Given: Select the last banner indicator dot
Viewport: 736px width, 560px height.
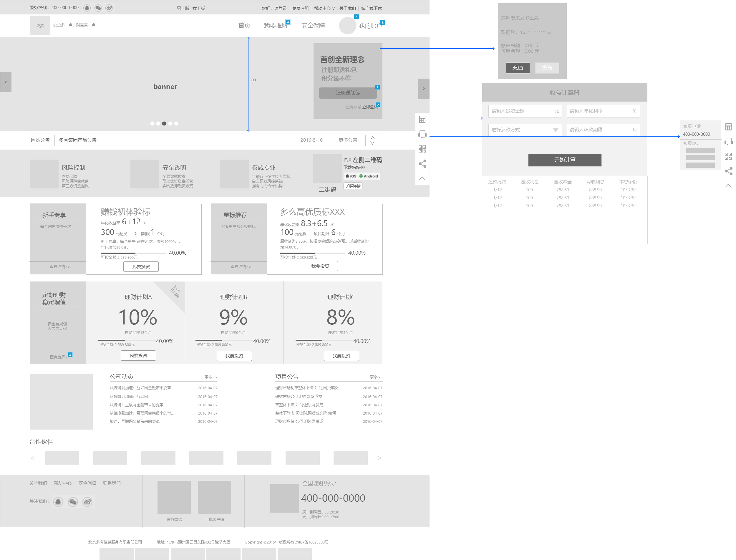Looking at the screenshot, I should pyautogui.click(x=176, y=123).
